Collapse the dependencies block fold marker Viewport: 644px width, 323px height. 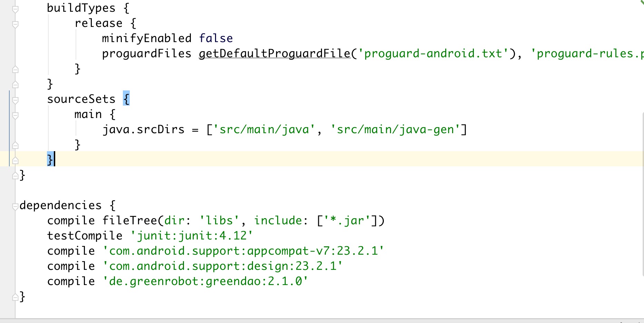(15, 206)
